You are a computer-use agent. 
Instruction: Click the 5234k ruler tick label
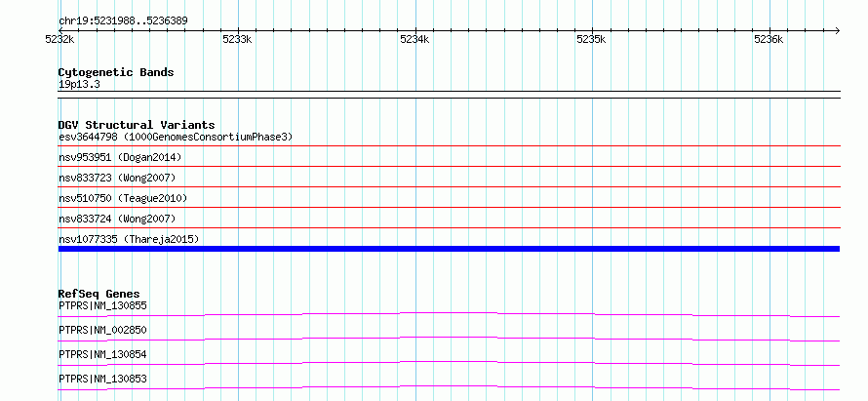(x=414, y=39)
